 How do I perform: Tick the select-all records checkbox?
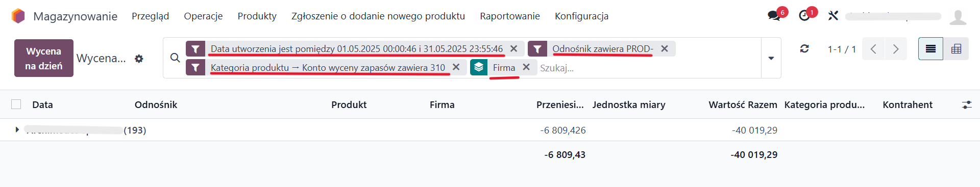click(16, 104)
